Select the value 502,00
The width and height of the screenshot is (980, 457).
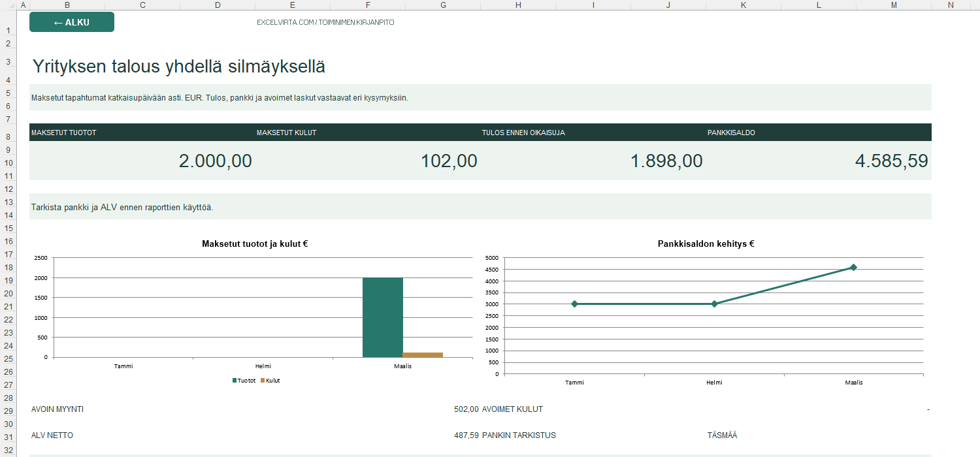pos(466,409)
